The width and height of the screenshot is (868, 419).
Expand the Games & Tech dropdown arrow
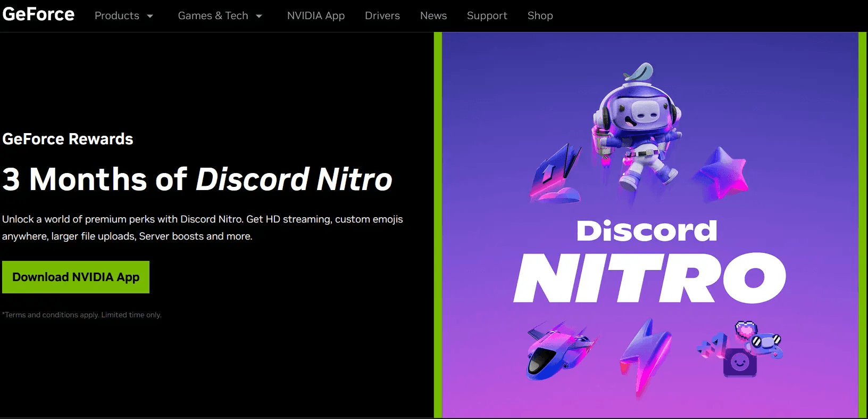click(x=259, y=16)
